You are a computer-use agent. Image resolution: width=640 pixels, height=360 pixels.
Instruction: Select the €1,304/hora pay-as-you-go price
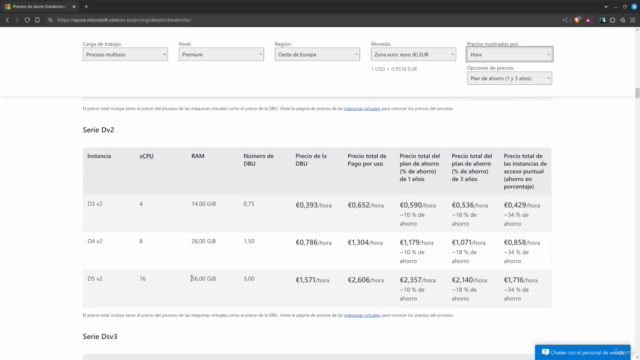tap(365, 242)
